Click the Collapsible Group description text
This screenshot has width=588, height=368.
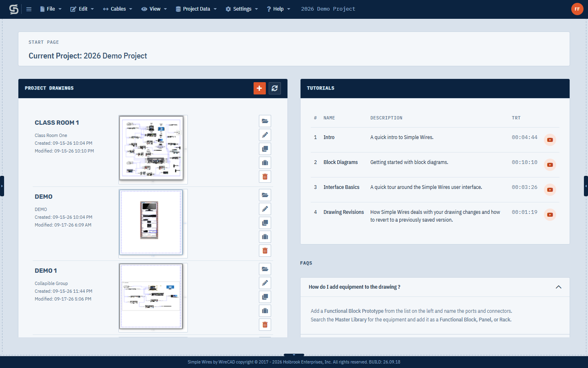coord(51,283)
